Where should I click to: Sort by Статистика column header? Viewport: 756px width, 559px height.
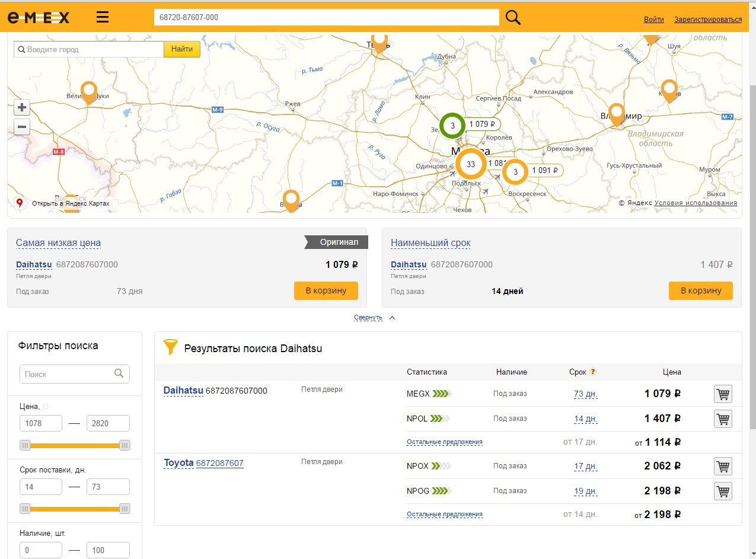427,372
